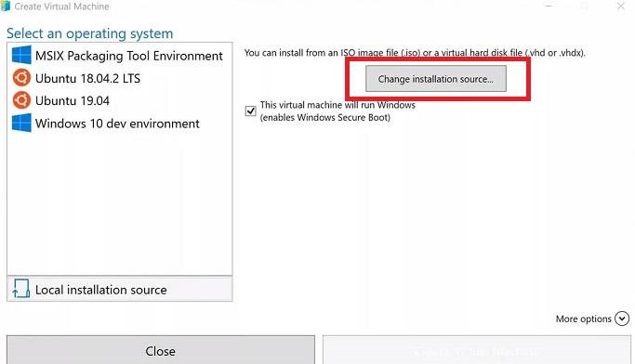Image resolution: width=635 pixels, height=364 pixels.
Task: Click the More options text label
Action: 584,318
